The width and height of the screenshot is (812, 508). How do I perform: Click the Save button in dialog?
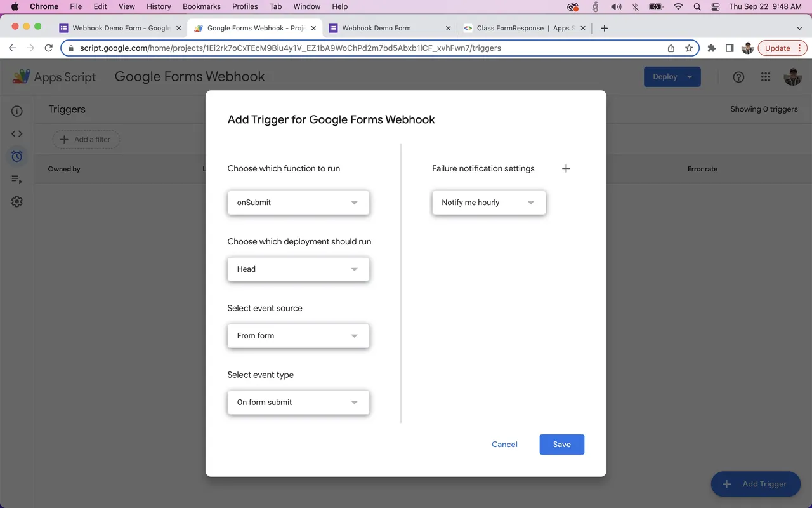coord(561,444)
